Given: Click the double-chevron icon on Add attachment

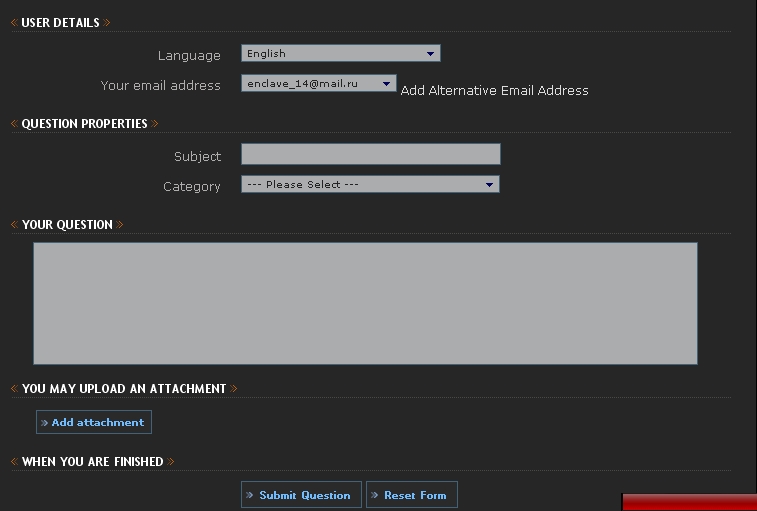Looking at the screenshot, I should click(x=44, y=423).
